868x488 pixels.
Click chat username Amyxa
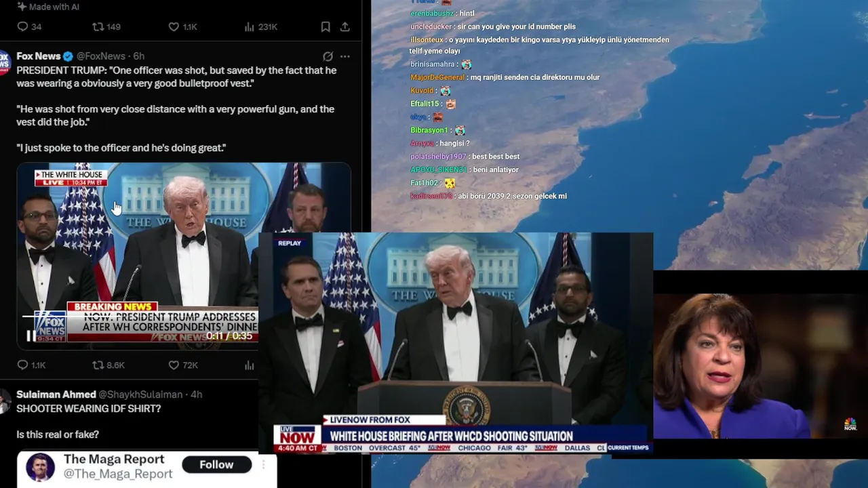pyautogui.click(x=421, y=144)
